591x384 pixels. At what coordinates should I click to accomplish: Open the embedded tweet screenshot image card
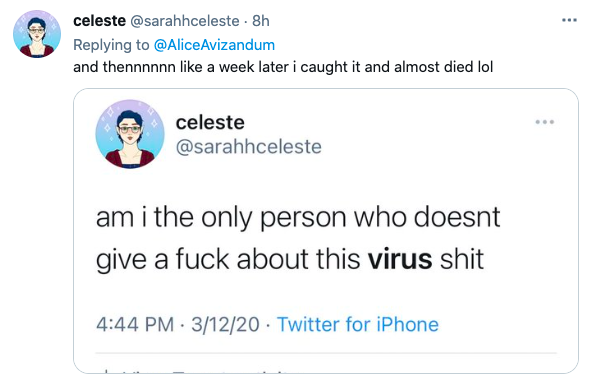(326, 231)
